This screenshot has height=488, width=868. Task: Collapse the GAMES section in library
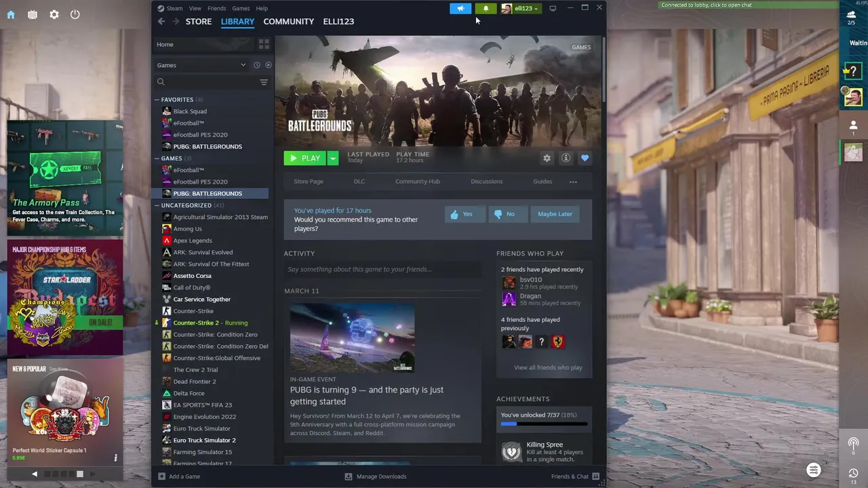(157, 159)
